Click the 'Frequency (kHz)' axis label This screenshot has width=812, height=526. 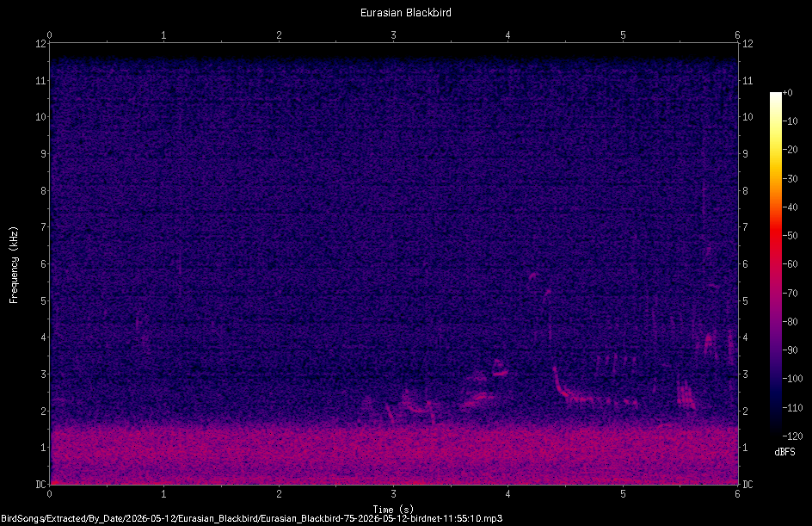14,265
